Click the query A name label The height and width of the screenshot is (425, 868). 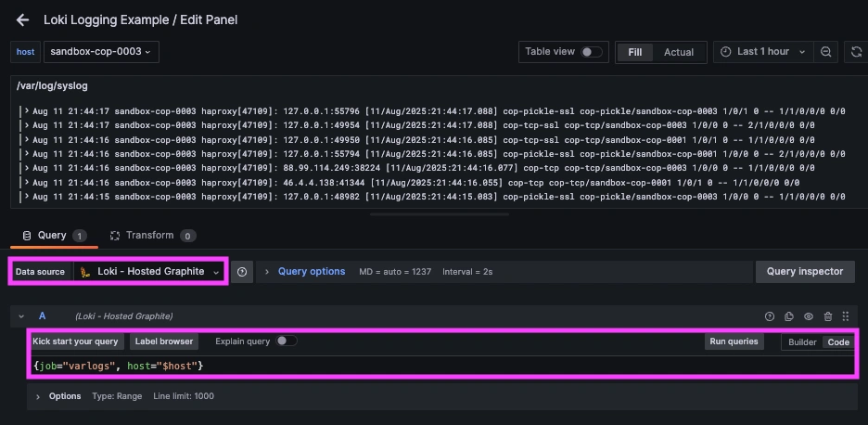click(42, 316)
